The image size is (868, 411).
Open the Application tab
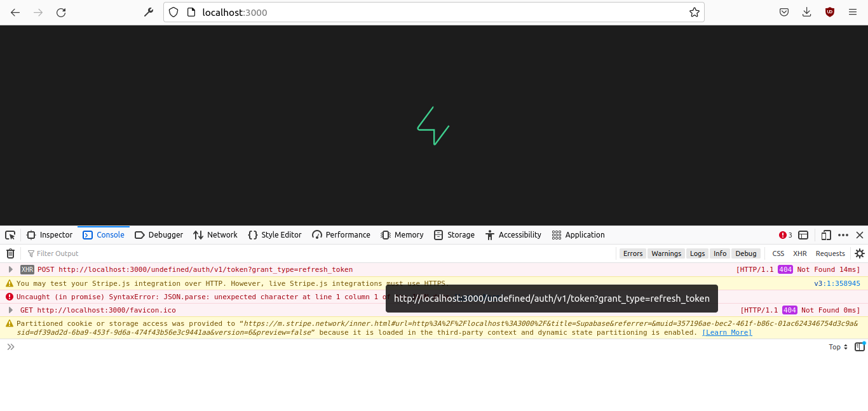tap(578, 235)
